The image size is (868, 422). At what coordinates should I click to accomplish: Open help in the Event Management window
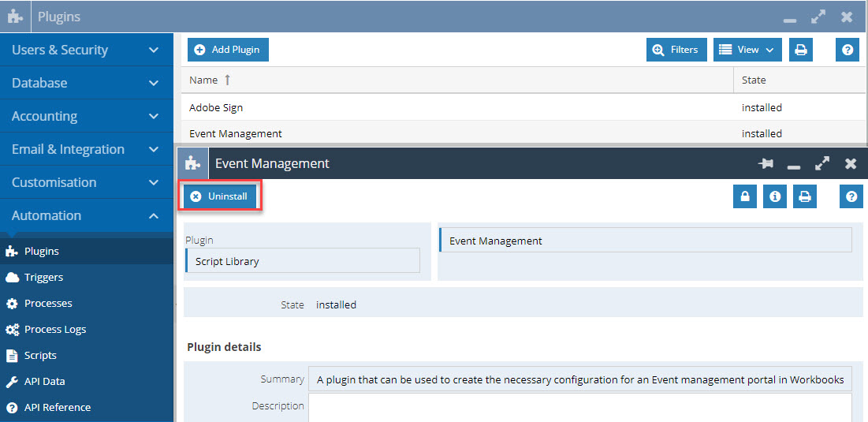click(x=851, y=196)
